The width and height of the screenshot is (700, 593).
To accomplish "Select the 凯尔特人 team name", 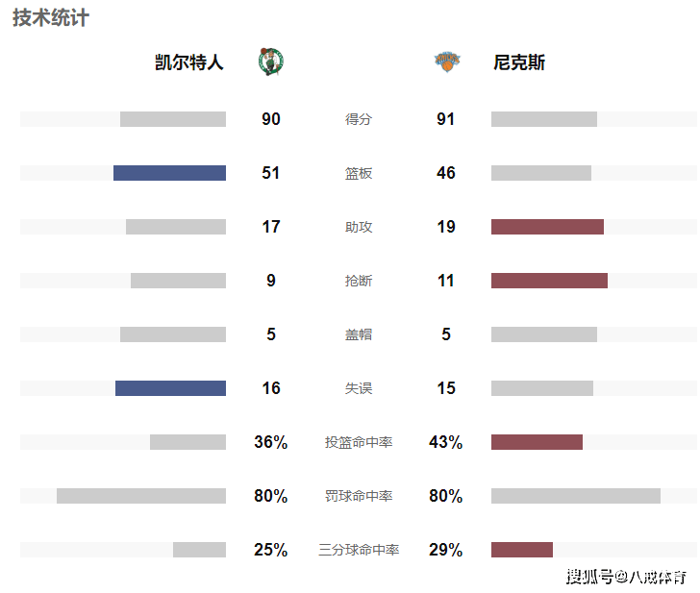I will tap(188, 62).
